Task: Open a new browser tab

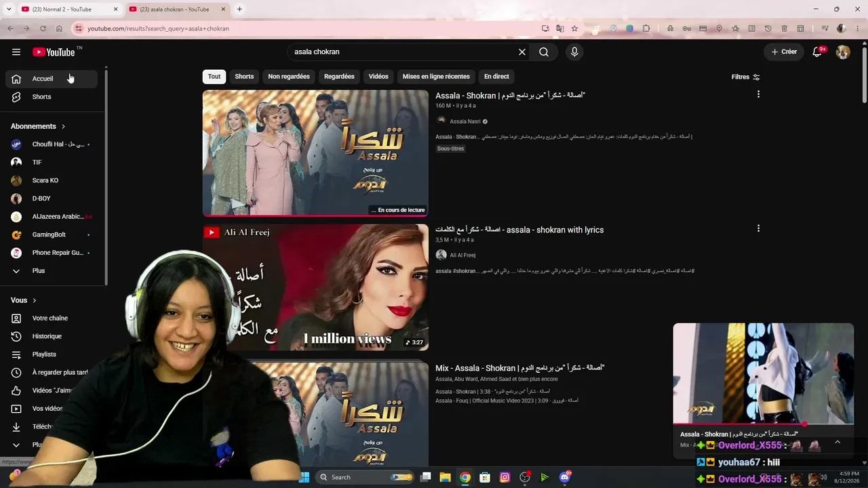Action: coord(239,9)
